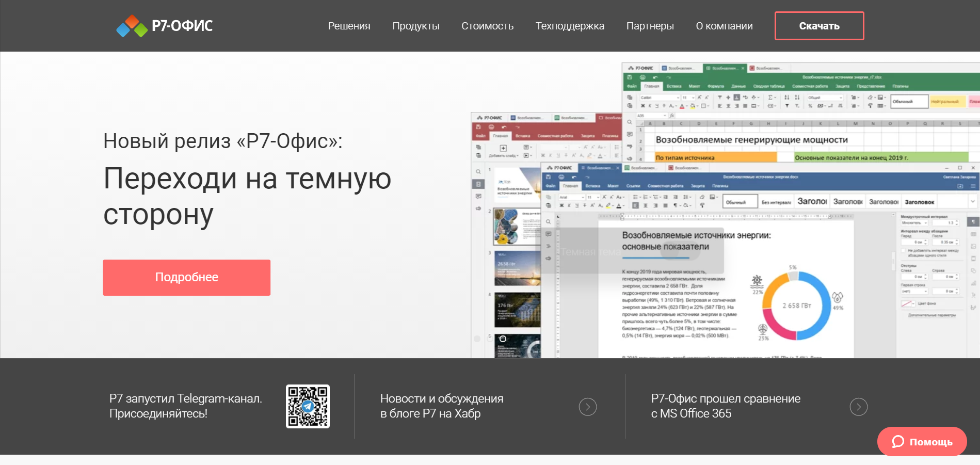Click the «Возобновляемые генерирующие мощности» spreadsheet title

pos(751,140)
